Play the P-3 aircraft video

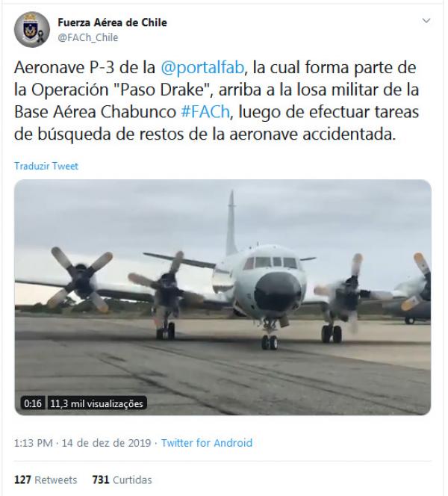tap(223, 297)
